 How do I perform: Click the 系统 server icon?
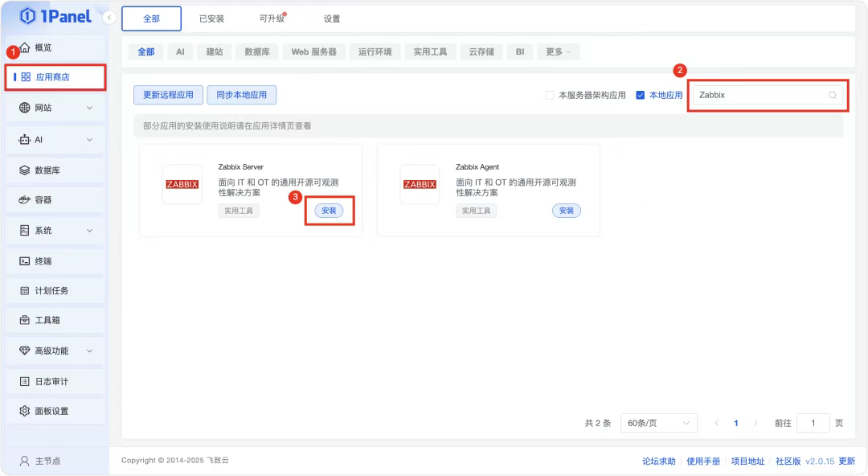24,230
